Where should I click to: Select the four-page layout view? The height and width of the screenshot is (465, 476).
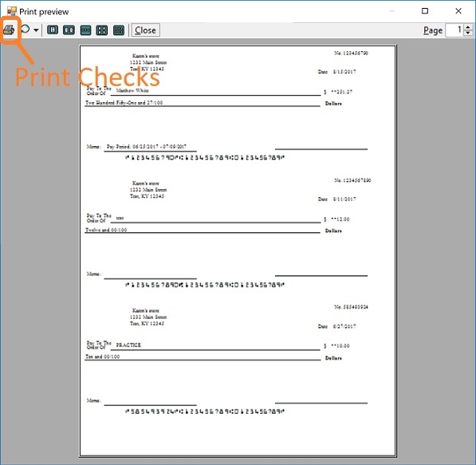pyautogui.click(x=102, y=30)
